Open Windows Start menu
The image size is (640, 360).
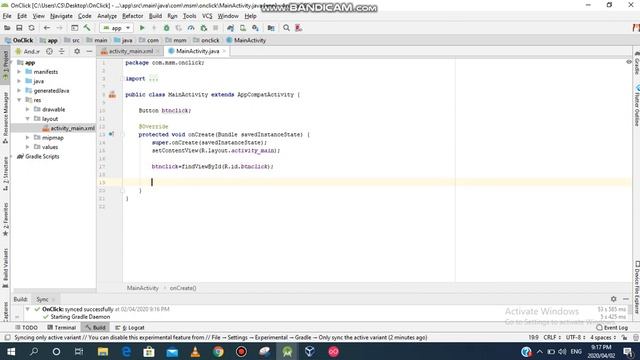coord(11,351)
